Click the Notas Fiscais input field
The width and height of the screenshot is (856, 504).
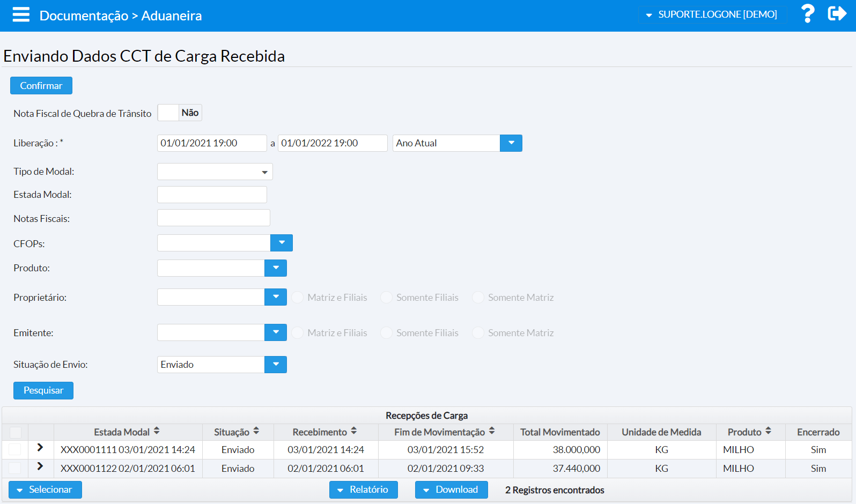213,218
